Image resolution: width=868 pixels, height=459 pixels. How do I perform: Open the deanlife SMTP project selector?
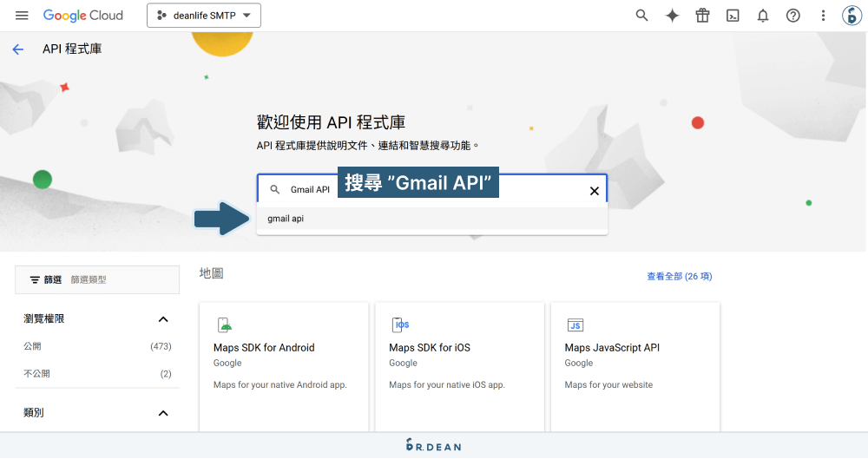click(204, 16)
